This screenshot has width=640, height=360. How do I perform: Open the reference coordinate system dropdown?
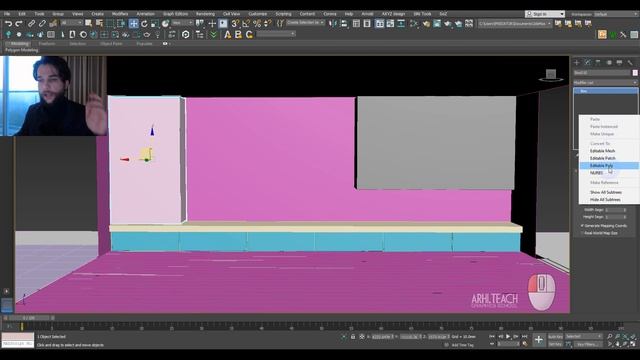[x=182, y=23]
